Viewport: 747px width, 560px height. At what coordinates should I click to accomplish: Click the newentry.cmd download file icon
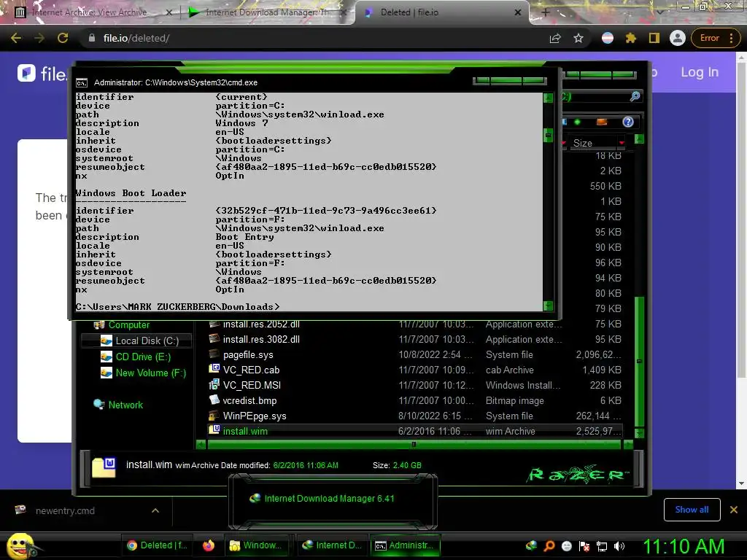click(x=20, y=510)
